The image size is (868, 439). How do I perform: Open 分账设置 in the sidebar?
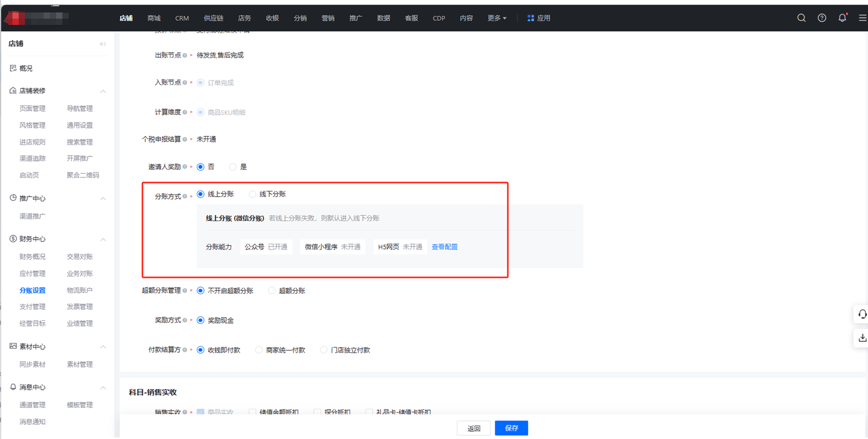coord(32,291)
